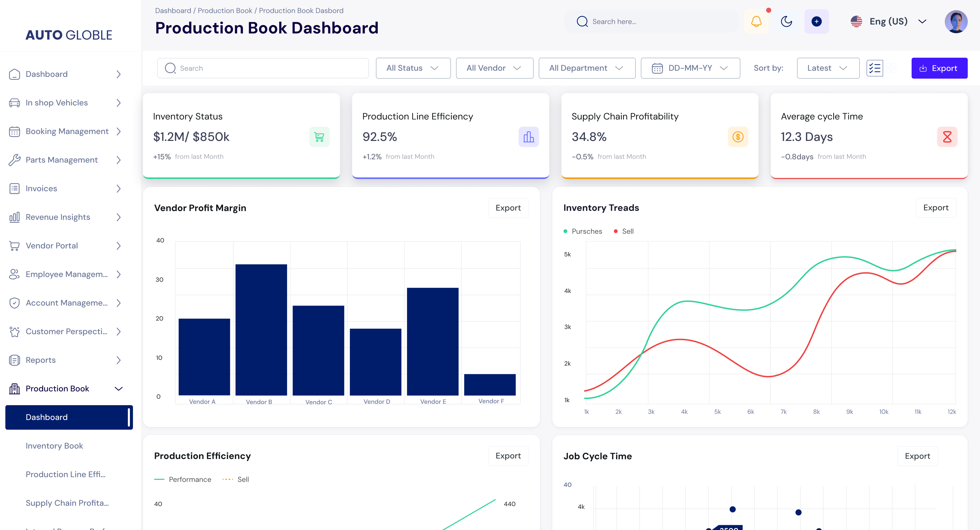Click the Supply Chain Profitability dollar icon

(738, 137)
